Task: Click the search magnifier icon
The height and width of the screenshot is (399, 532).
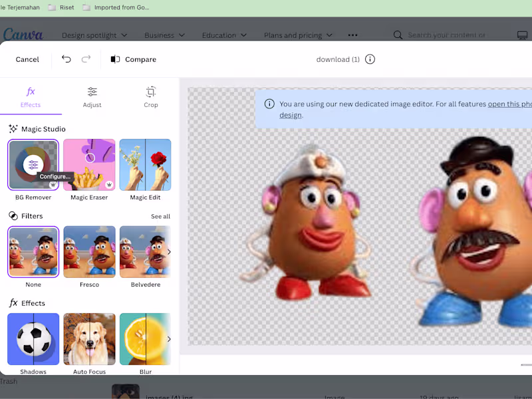Action: (x=398, y=35)
